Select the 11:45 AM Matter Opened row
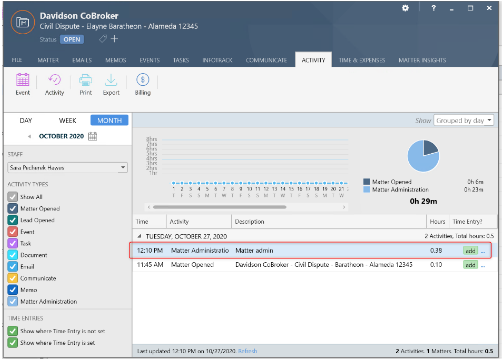 (315, 265)
